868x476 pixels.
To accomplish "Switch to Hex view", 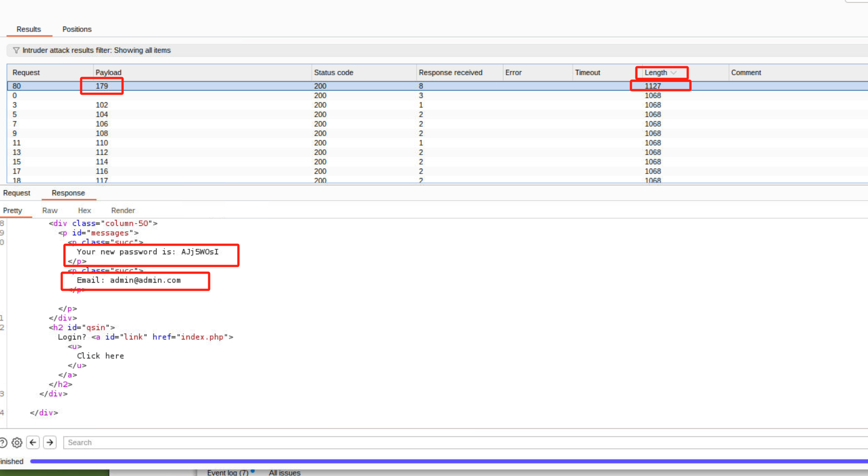I will 84,211.
